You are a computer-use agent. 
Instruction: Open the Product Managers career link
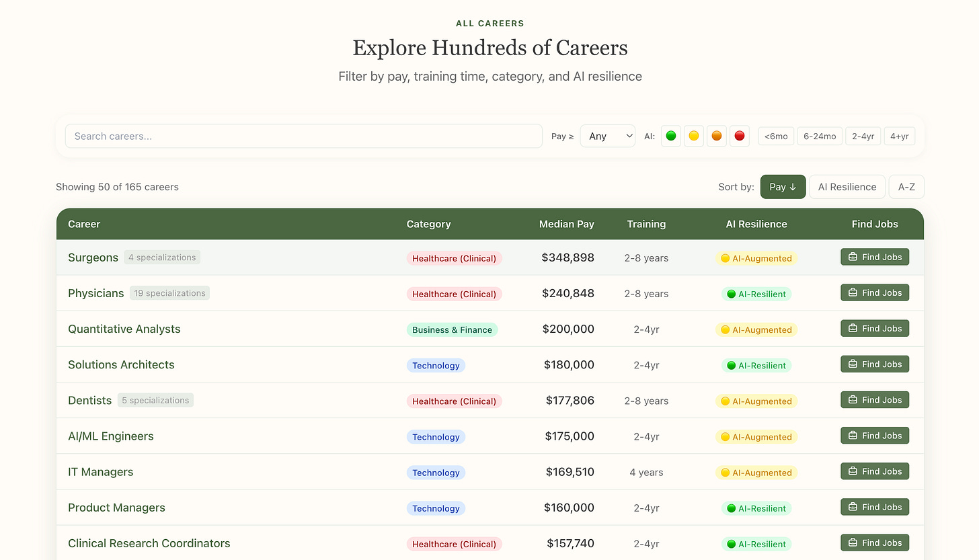click(x=116, y=508)
